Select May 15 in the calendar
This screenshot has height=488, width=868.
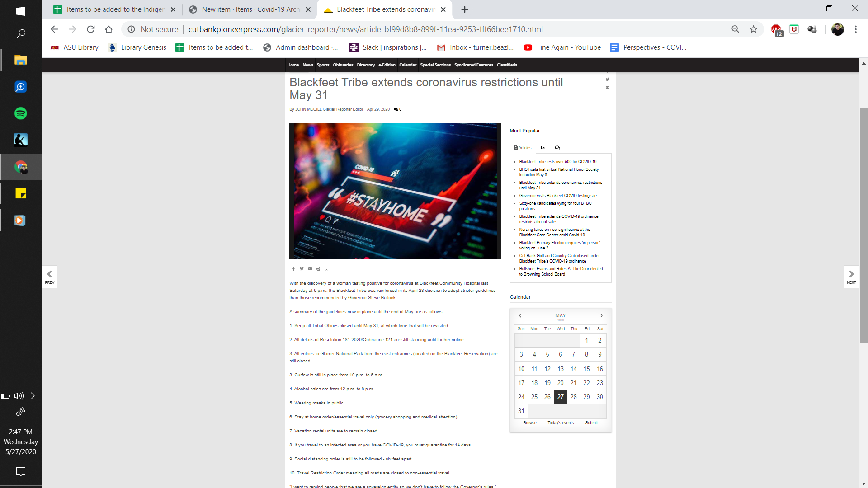(x=586, y=369)
